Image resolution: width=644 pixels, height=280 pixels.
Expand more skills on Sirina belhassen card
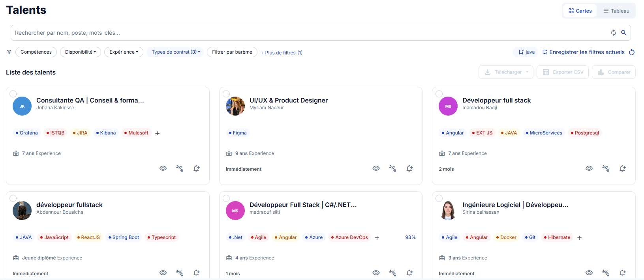(580, 238)
